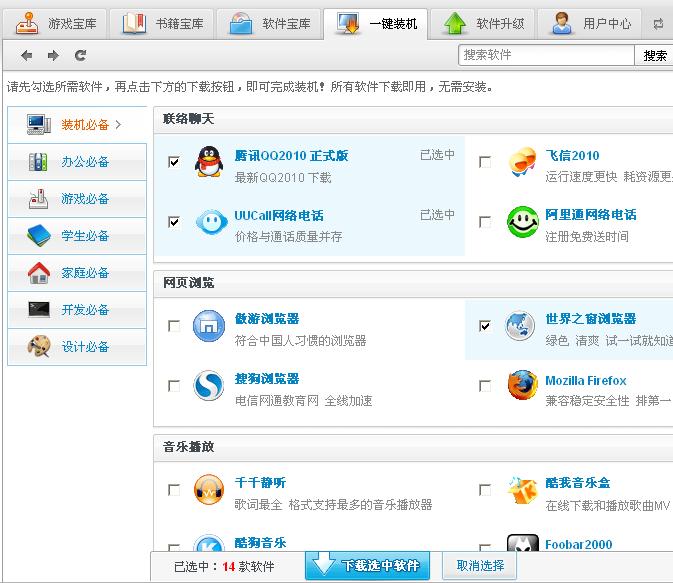Reload the page with the refresh arrow
Viewport: 673px width, 583px height.
tap(80, 55)
